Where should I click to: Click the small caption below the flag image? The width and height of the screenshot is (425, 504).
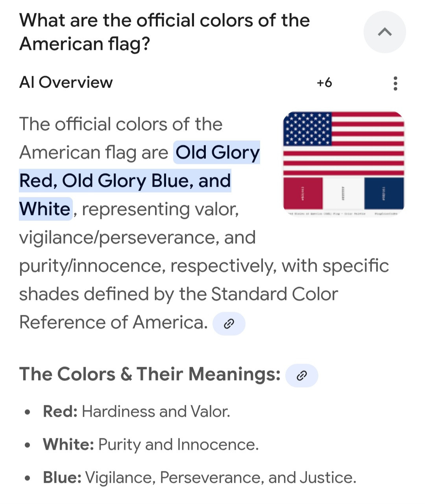pos(343,214)
